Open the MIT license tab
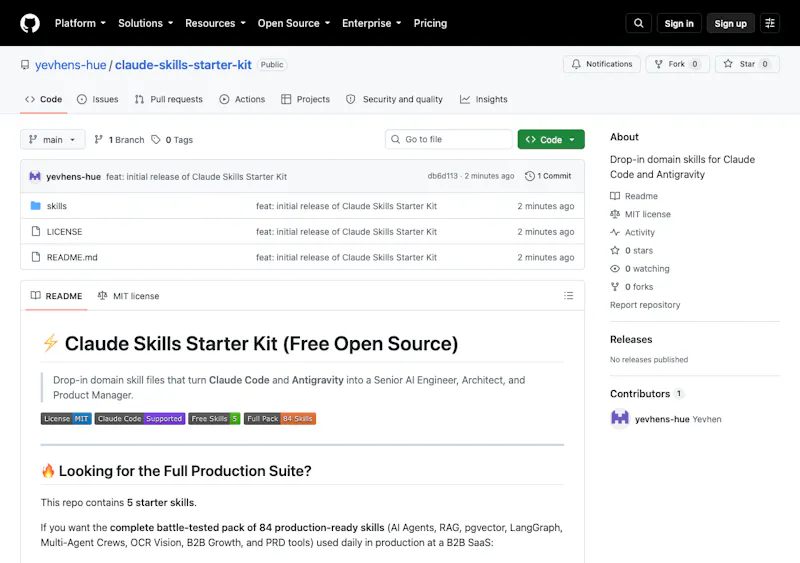The image size is (800, 563). point(129,296)
